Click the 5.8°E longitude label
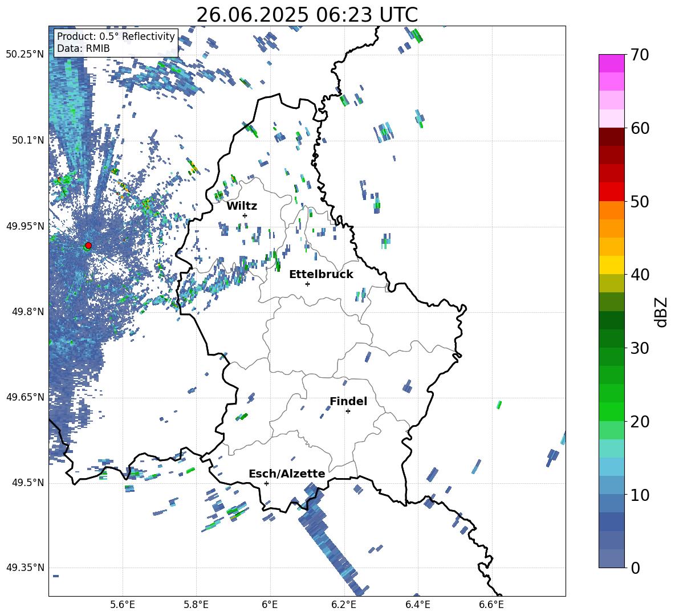This screenshot has width=675, height=616. (x=196, y=605)
